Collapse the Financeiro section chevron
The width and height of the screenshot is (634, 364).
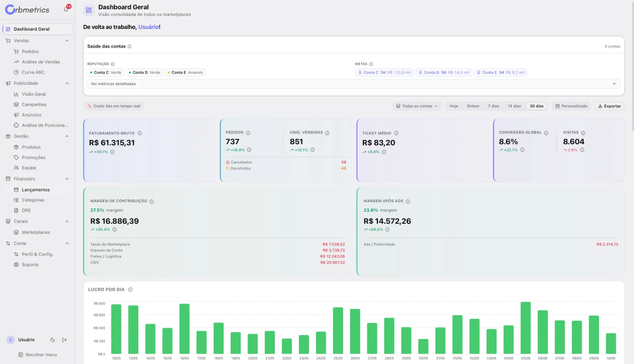pyautogui.click(x=67, y=179)
